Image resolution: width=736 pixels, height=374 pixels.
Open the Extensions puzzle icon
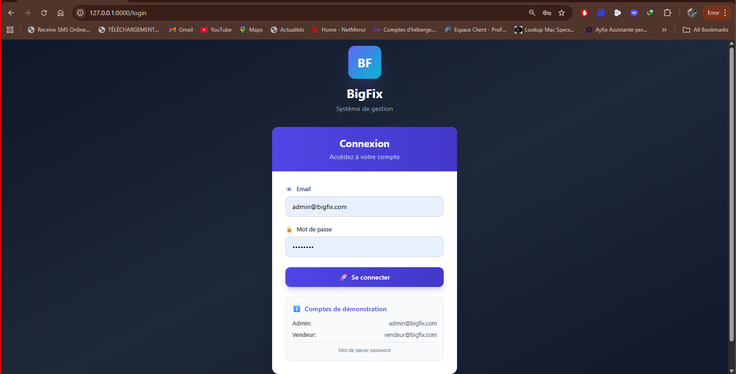point(667,13)
